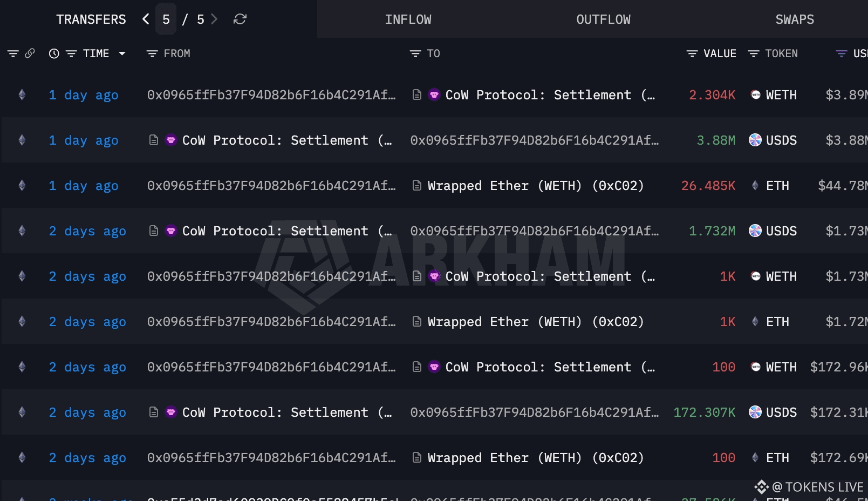Open the TO column filter

pyautogui.click(x=415, y=53)
